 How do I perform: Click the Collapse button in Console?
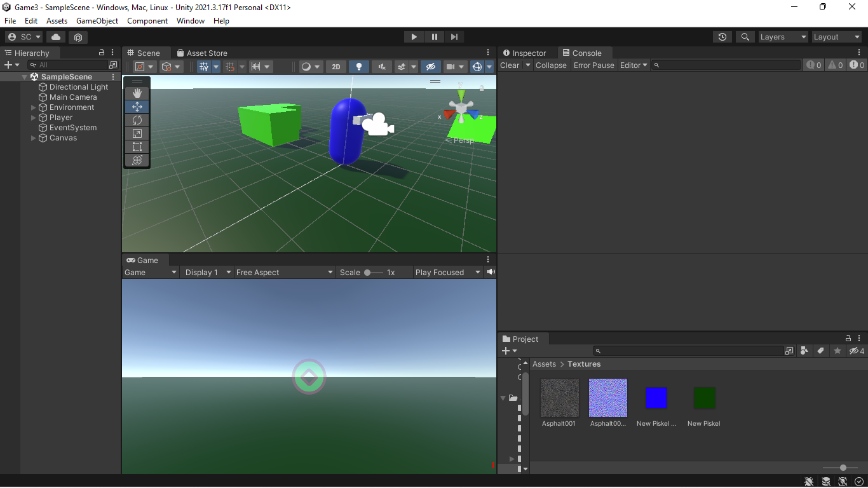point(551,65)
